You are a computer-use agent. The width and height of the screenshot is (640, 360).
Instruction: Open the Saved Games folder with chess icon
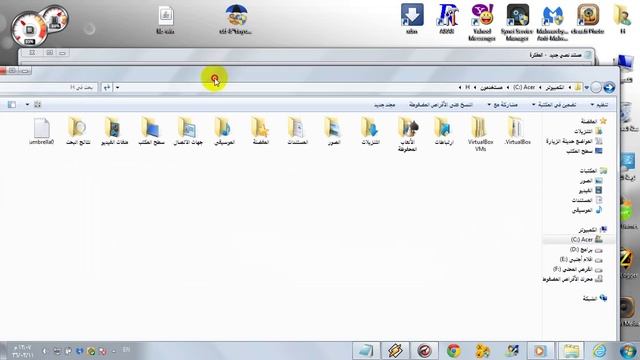407,134
